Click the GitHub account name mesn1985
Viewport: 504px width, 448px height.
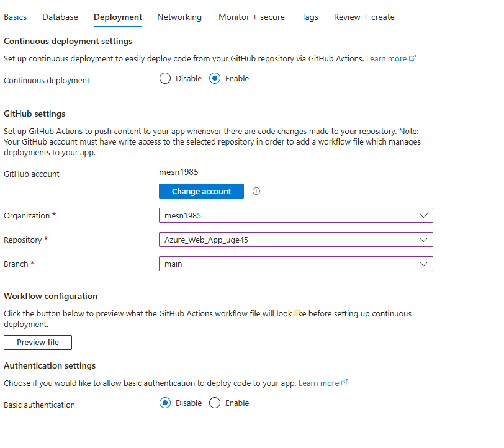pos(178,172)
